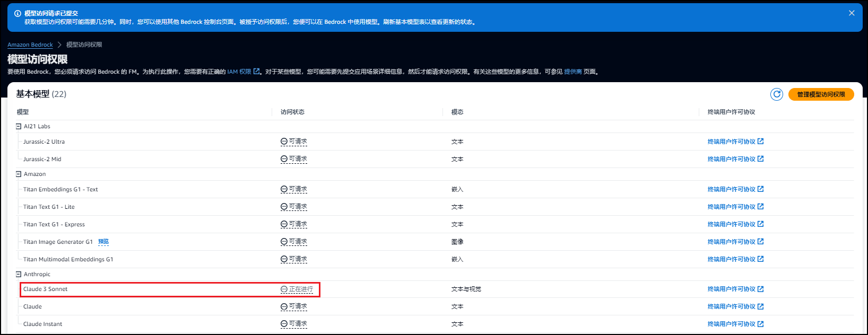Dismiss the blue notification banner

click(x=852, y=13)
